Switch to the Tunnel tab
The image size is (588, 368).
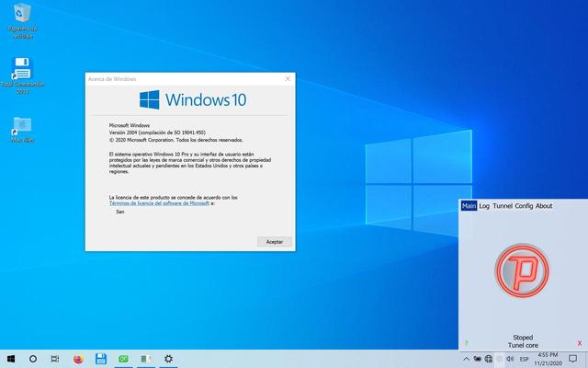pos(503,206)
